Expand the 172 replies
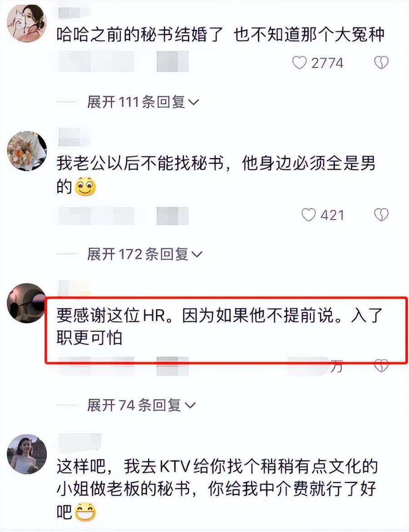This screenshot has height=532, width=409. click(145, 254)
